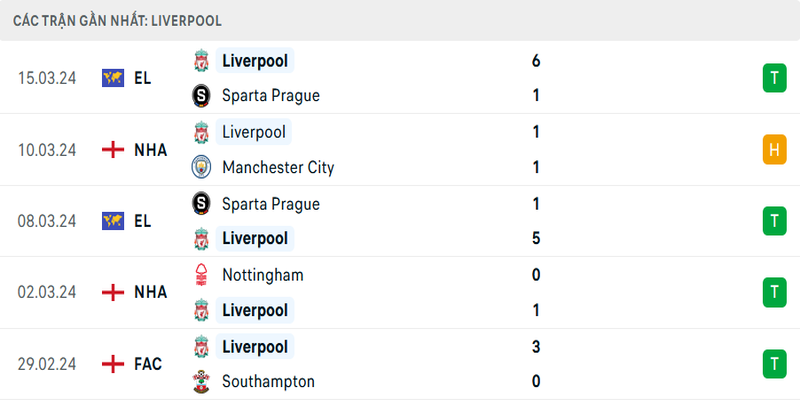Click the NHA league label for 02.03.24
Viewport: 800px width, 400px height.
[149, 292]
